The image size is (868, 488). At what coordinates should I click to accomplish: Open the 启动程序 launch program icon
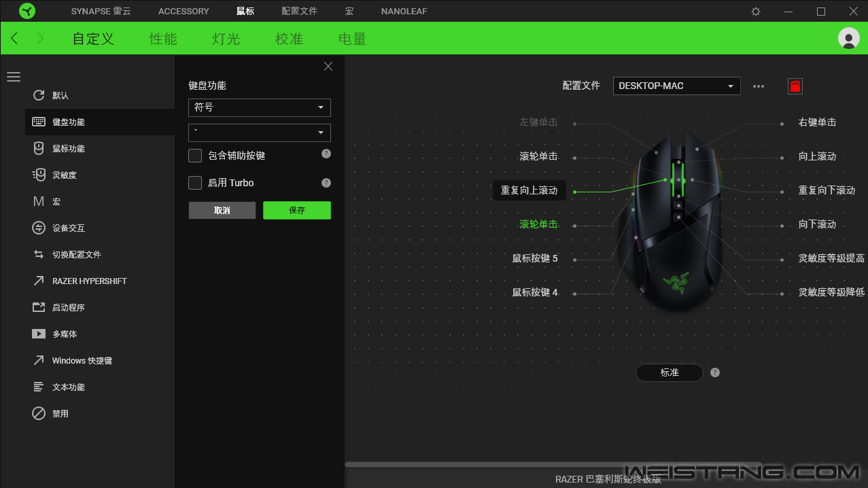pyautogui.click(x=39, y=307)
